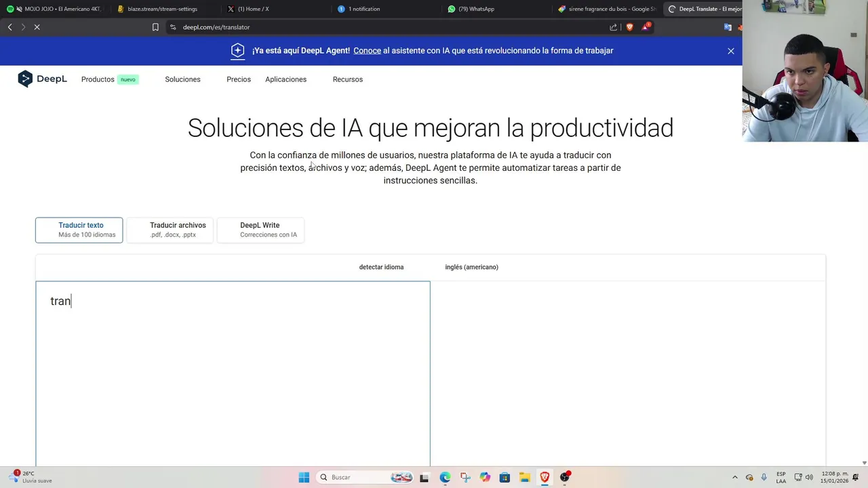
Task: Open File Explorer from the taskbar
Action: click(x=524, y=477)
